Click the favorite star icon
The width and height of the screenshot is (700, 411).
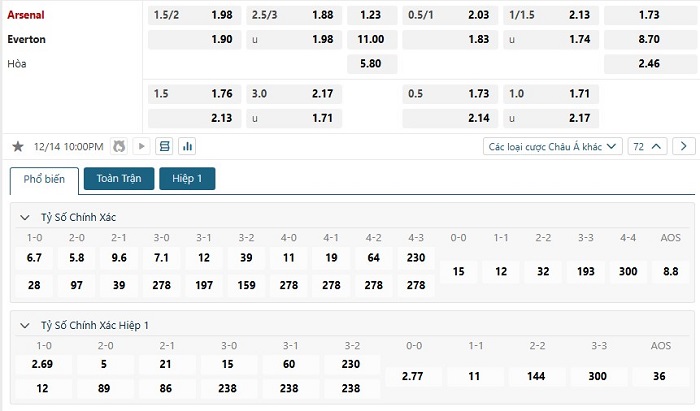tap(17, 146)
